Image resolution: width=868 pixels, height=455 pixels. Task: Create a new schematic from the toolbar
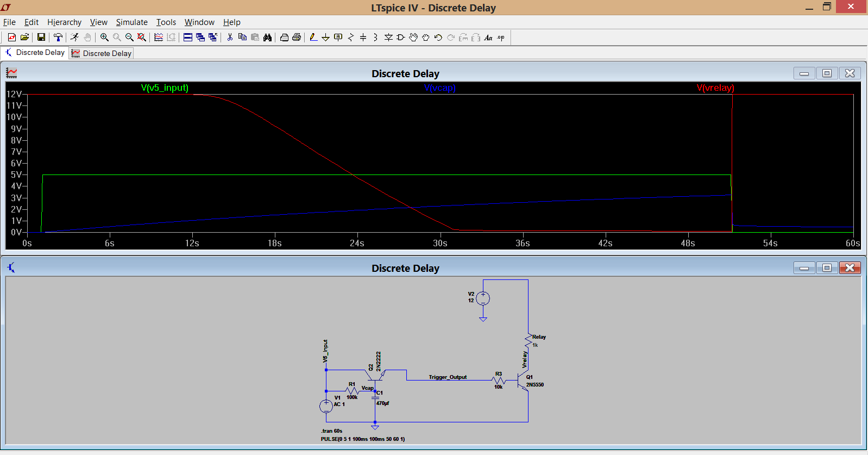(11, 38)
